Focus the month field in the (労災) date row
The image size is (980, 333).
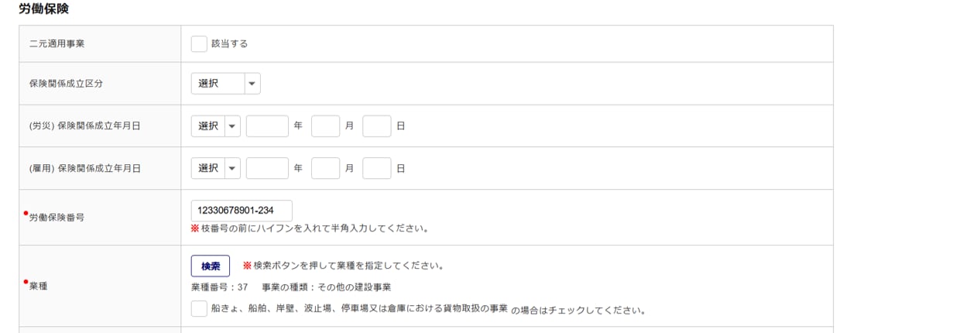[326, 126]
